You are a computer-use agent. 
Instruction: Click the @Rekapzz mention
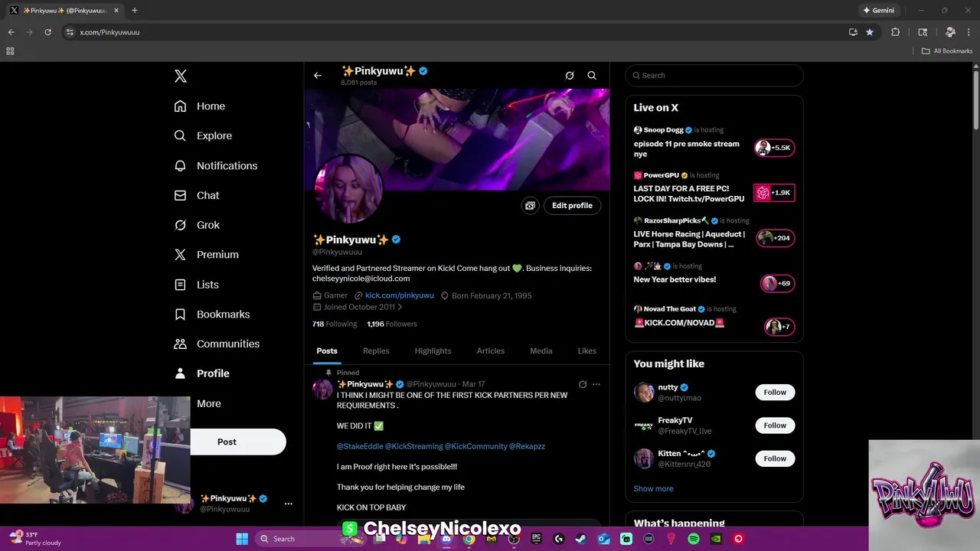pos(527,446)
